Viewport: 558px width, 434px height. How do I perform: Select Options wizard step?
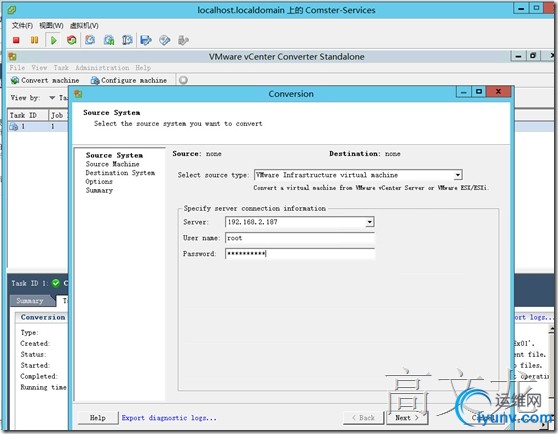99,181
